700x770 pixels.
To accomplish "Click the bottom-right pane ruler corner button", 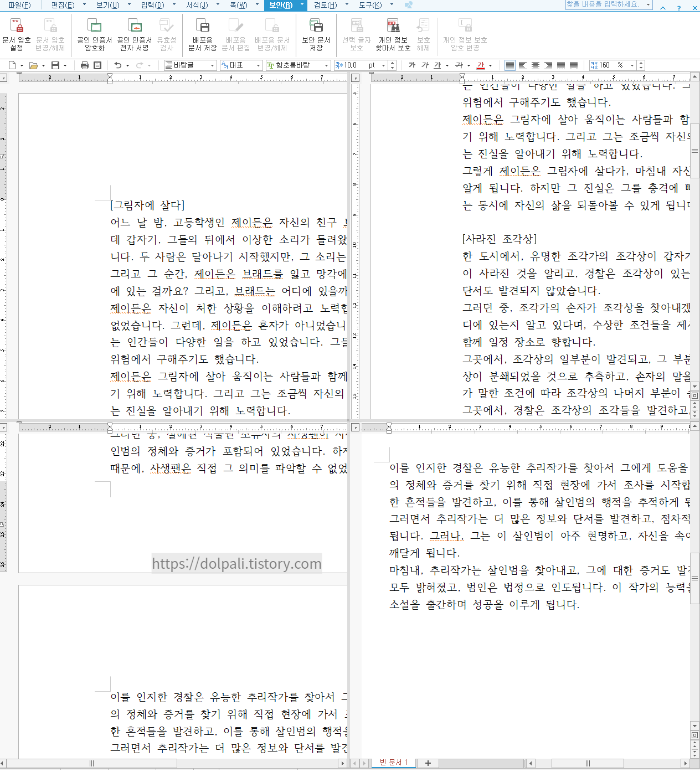I will coord(356,427).
